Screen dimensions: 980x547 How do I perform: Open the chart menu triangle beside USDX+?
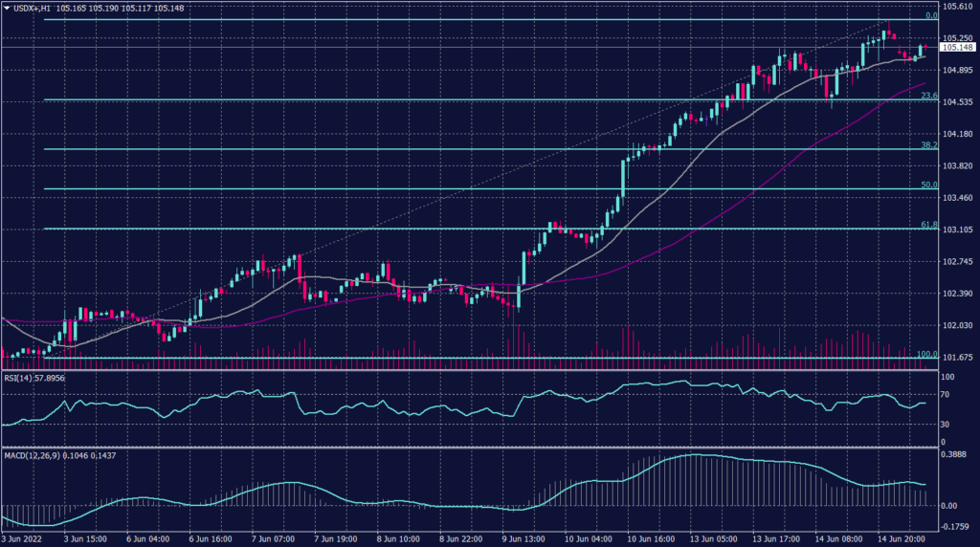(x=6, y=7)
